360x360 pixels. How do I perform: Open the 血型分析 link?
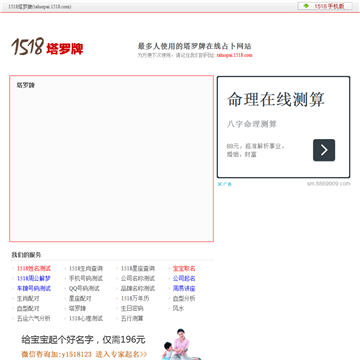click(184, 298)
